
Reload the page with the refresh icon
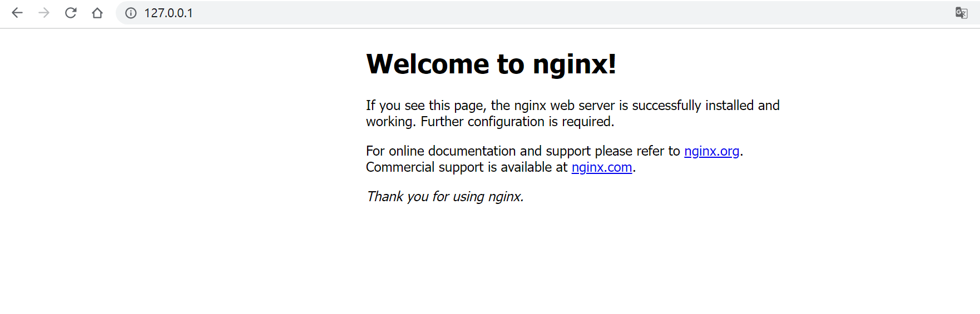(71, 13)
